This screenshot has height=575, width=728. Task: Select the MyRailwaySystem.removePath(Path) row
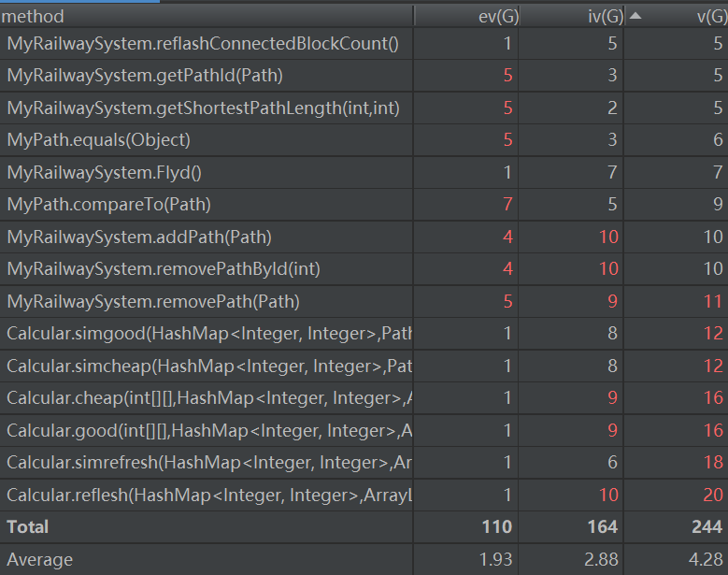pyautogui.click(x=153, y=302)
